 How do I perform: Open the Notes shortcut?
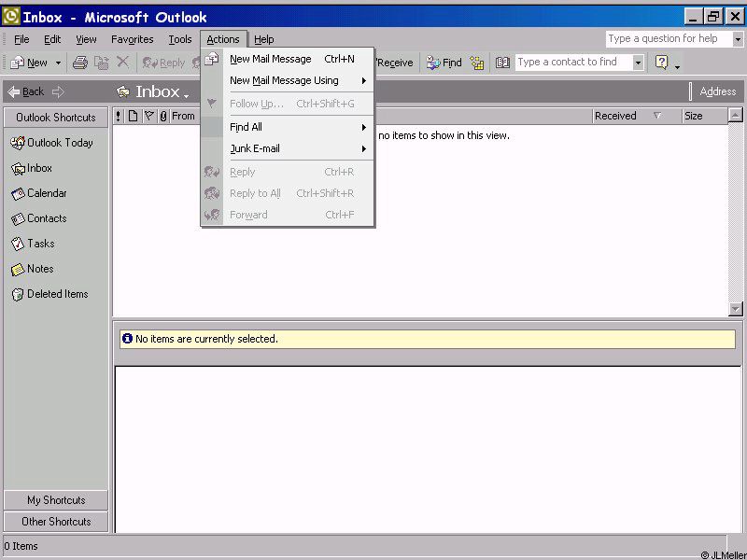(x=32, y=269)
